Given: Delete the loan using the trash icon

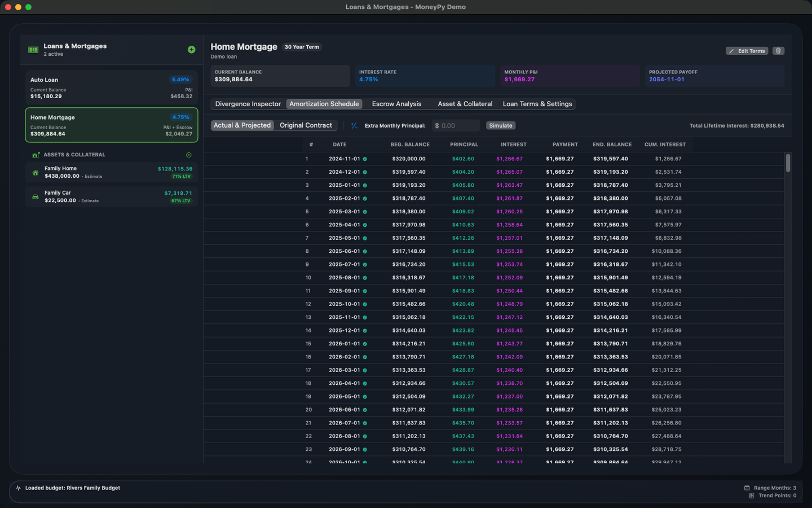Looking at the screenshot, I should pos(778,51).
